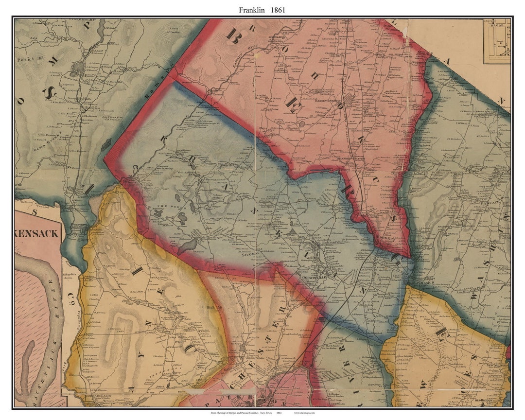Select the 'PANCACK' label on the right side
The image size is (525, 420).
pos(490,203)
